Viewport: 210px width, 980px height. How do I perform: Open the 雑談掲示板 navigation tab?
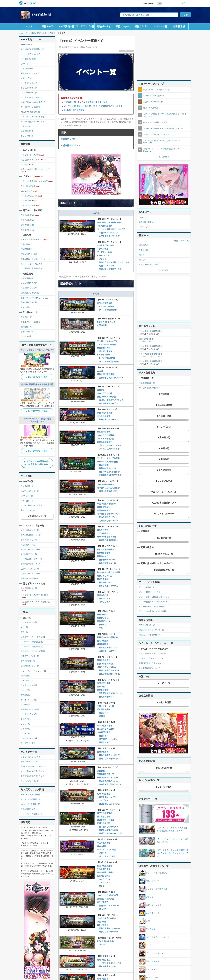[179, 27]
